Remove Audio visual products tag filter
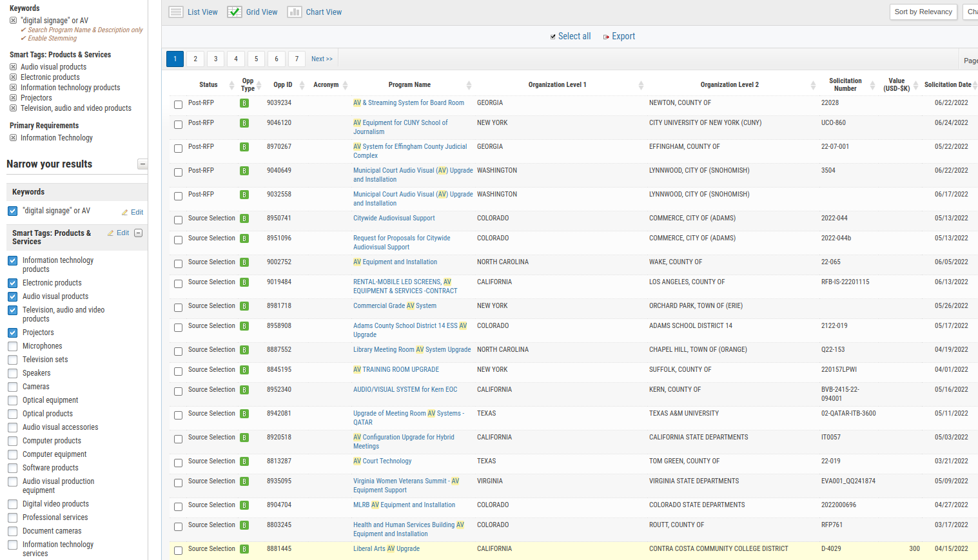Viewport: 978px width, 560px height. (13, 67)
